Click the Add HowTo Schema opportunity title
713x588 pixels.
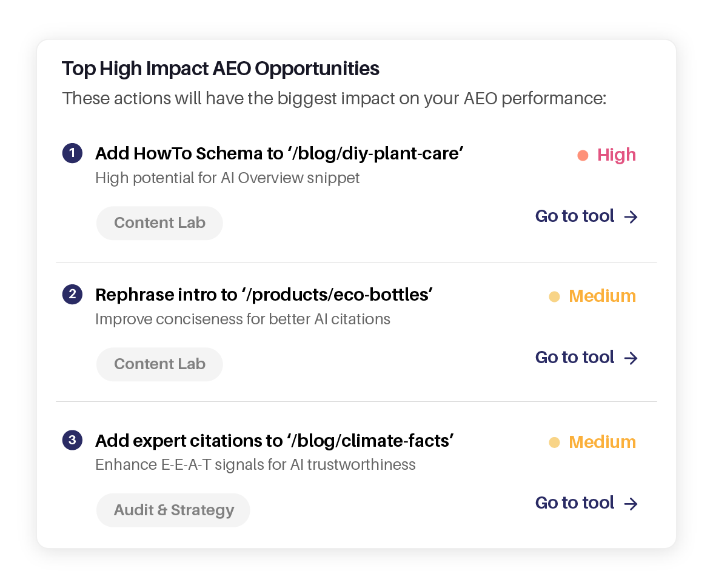tap(280, 154)
